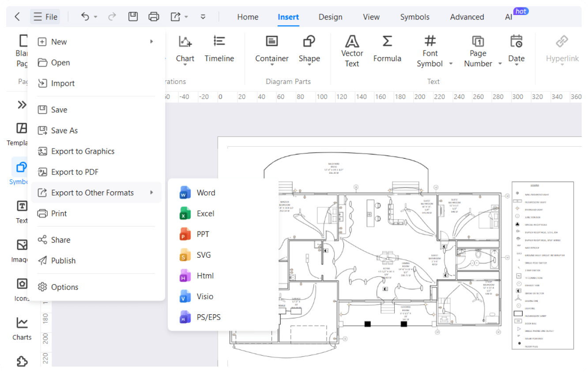
Task: Insert a Formula
Action: tap(387, 49)
